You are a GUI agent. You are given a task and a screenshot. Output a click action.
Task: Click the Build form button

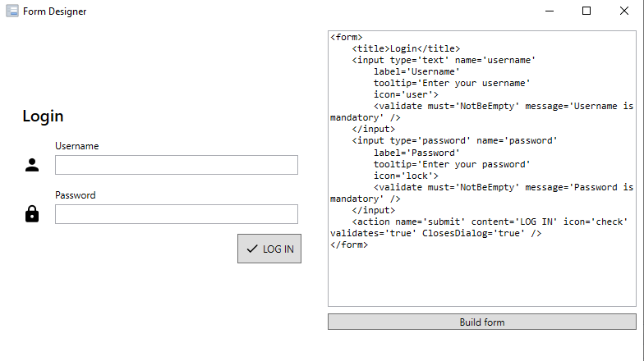tap(481, 322)
